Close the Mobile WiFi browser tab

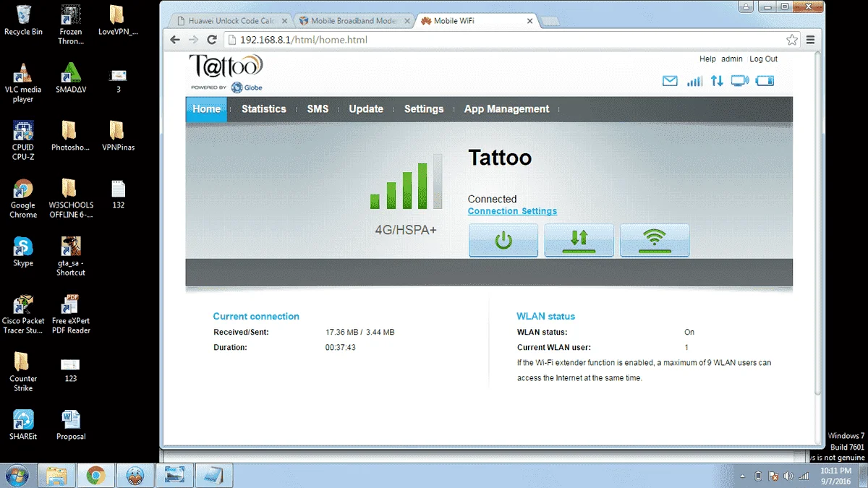click(x=529, y=21)
